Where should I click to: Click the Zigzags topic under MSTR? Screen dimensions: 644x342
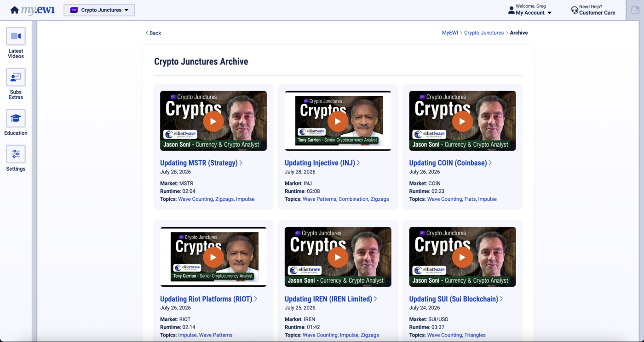(x=225, y=199)
